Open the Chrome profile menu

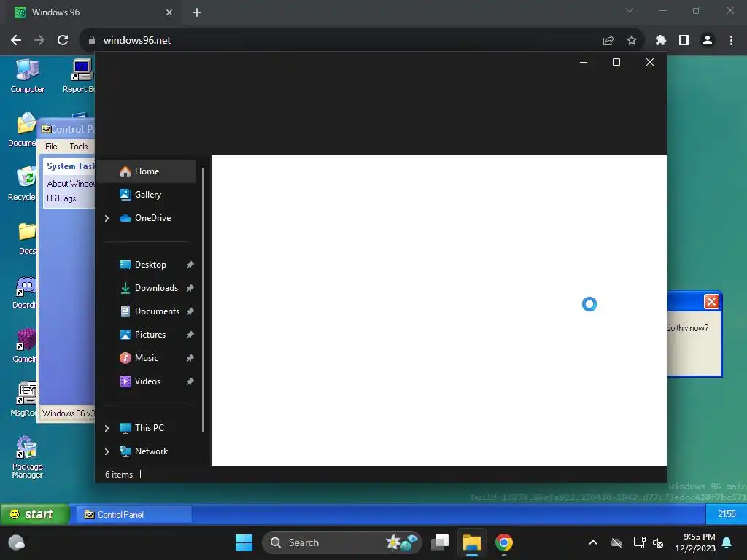pos(708,41)
